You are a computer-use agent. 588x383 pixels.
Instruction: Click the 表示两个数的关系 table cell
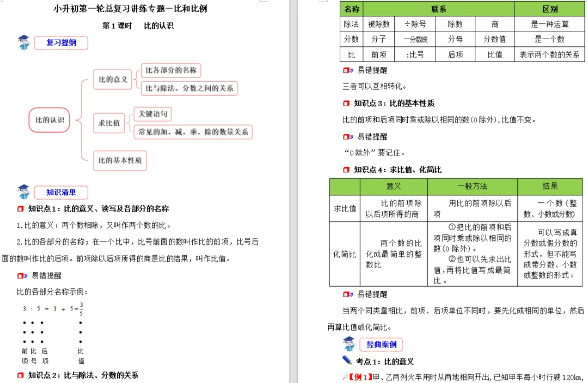pyautogui.click(x=550, y=54)
